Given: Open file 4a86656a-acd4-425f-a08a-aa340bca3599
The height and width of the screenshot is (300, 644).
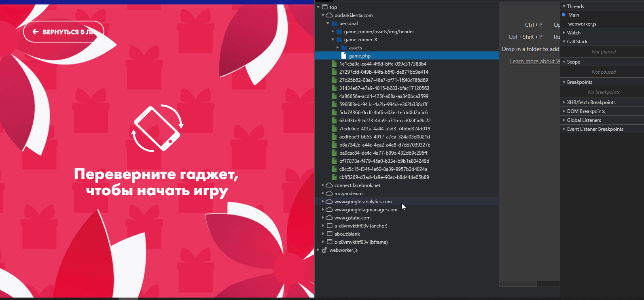Looking at the screenshot, I should 383,96.
